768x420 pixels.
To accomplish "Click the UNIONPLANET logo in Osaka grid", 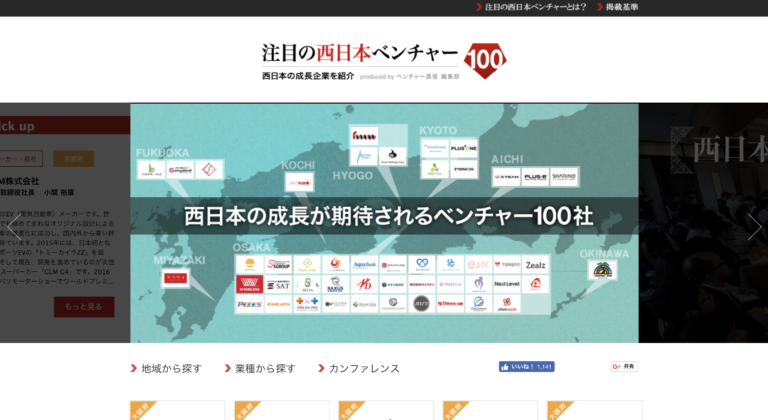I will click(393, 304).
